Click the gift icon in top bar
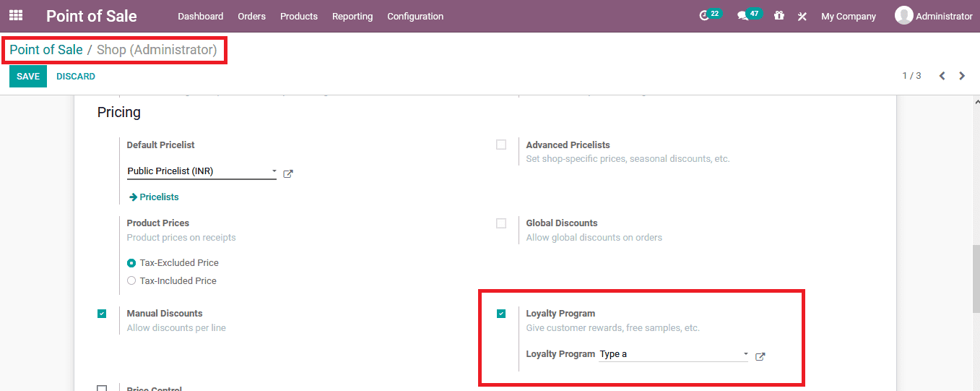Viewport: 980px width, 391px height. (x=779, y=15)
